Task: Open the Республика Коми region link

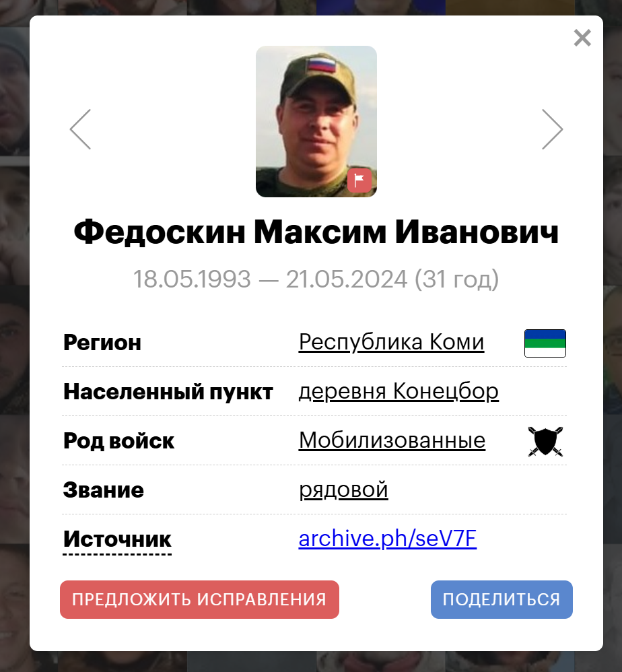Action: [x=391, y=342]
